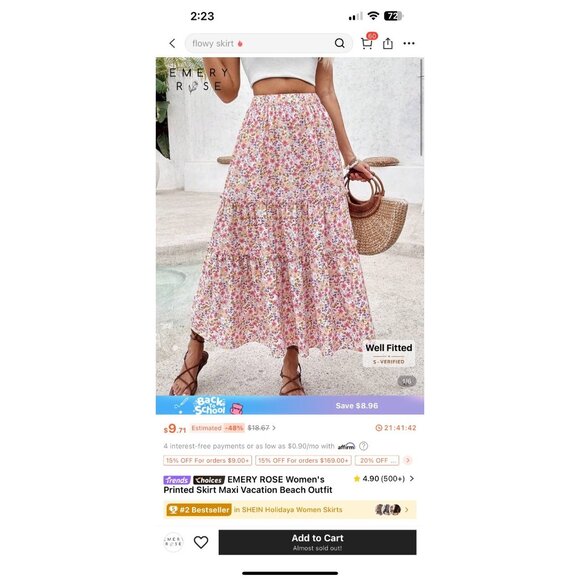Tap the Affirm info question icon
The height and width of the screenshot is (580, 580).
point(364,446)
